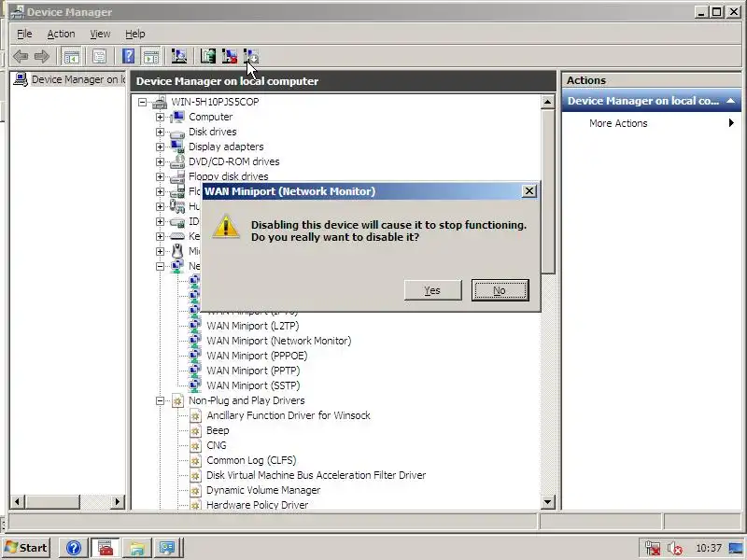
Task: Expand the DVD/CD-ROM drives category
Action: (160, 161)
